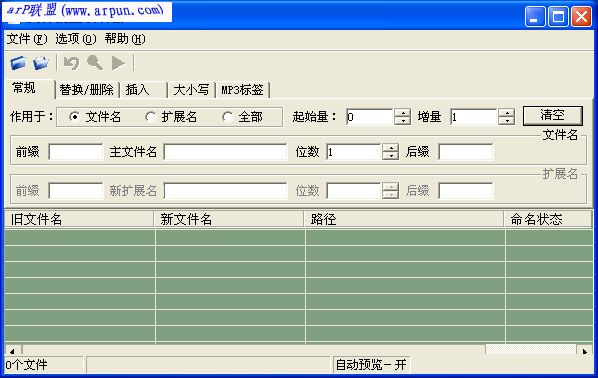Click the 清空 button
The width and height of the screenshot is (598, 378).
point(553,116)
